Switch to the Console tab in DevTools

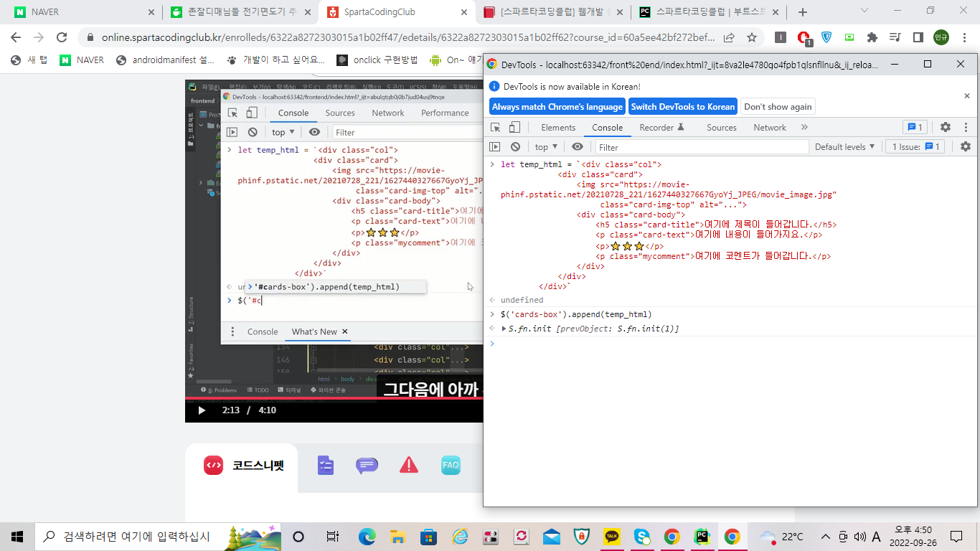[x=607, y=127]
